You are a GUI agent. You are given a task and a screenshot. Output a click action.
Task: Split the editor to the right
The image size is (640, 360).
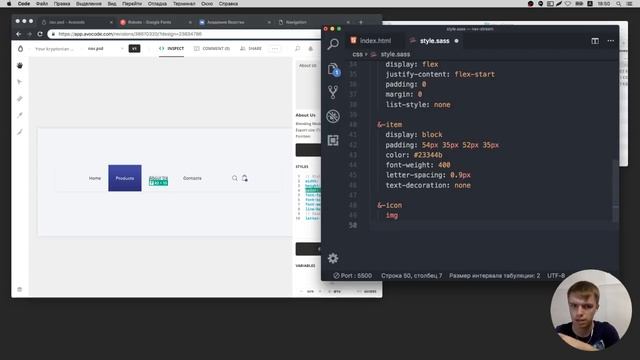point(595,41)
